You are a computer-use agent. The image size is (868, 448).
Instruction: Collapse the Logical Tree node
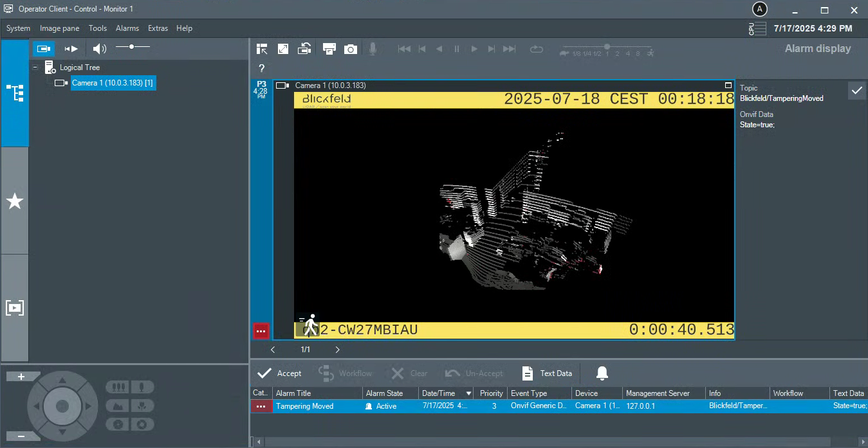pyautogui.click(x=35, y=67)
